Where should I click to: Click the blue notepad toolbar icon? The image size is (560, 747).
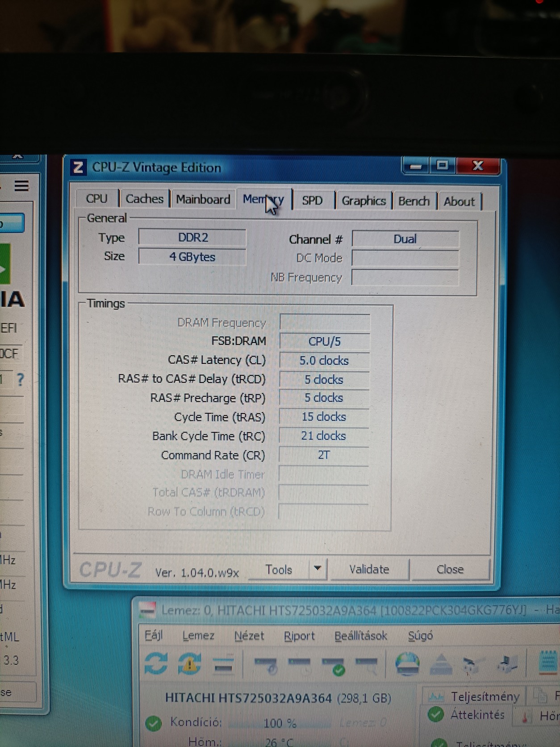549,663
